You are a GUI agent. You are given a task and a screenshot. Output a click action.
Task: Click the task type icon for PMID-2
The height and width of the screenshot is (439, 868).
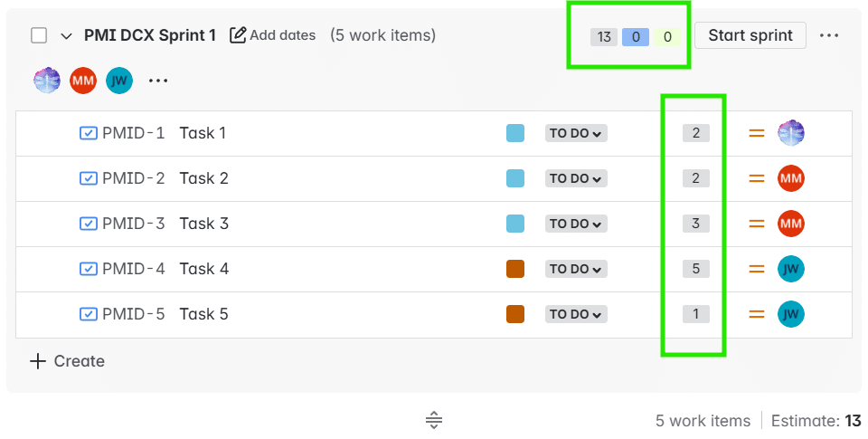tap(89, 178)
